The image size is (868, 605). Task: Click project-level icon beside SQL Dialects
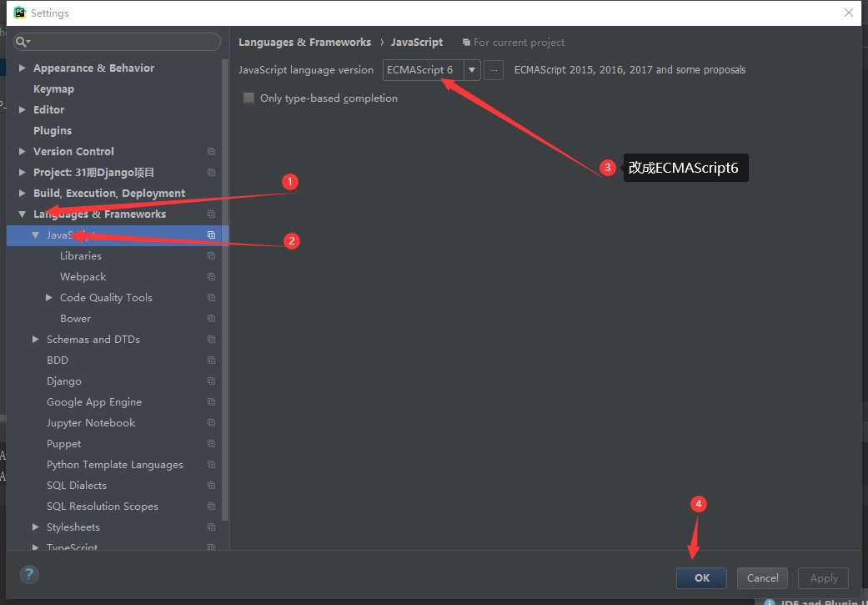pyautogui.click(x=211, y=486)
